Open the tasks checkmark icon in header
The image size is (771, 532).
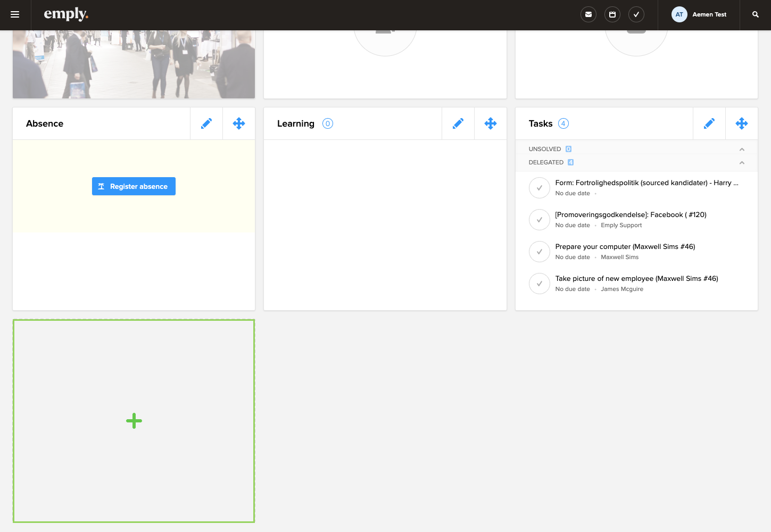tap(636, 15)
